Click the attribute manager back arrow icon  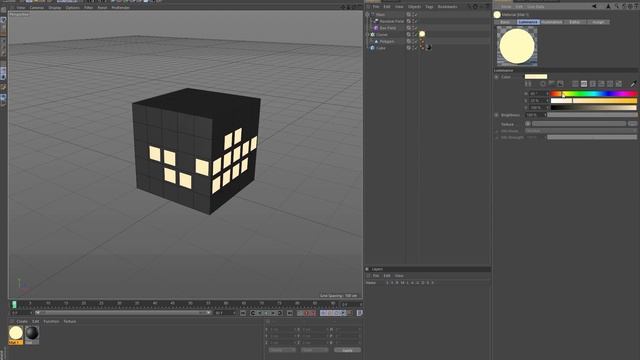(595, 7)
